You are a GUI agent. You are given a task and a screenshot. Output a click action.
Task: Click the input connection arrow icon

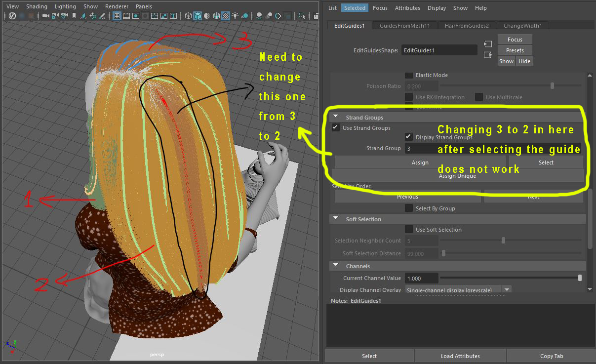488,44
